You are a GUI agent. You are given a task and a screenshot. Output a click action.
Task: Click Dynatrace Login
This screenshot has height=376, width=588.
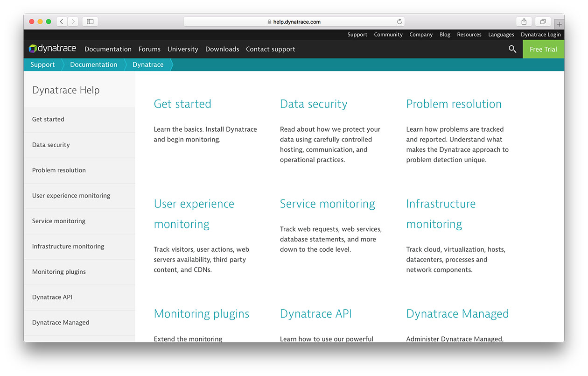[541, 35]
